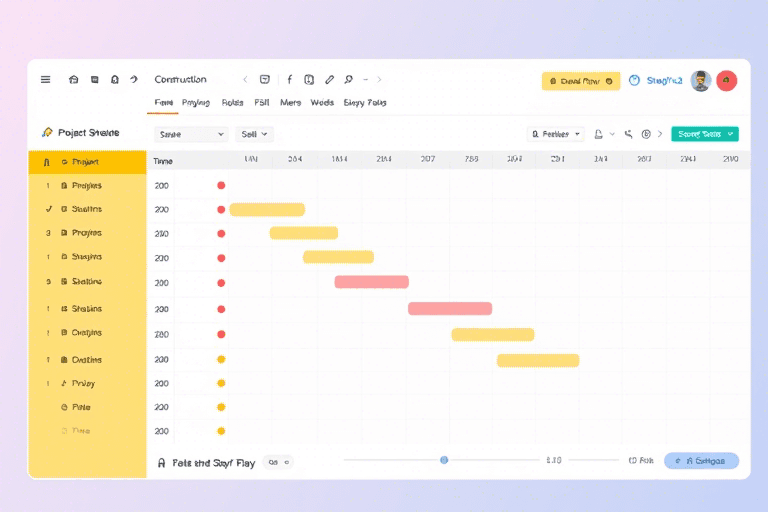This screenshot has width=768, height=512.
Task: Select the last tab in the tab row
Action: click(364, 103)
